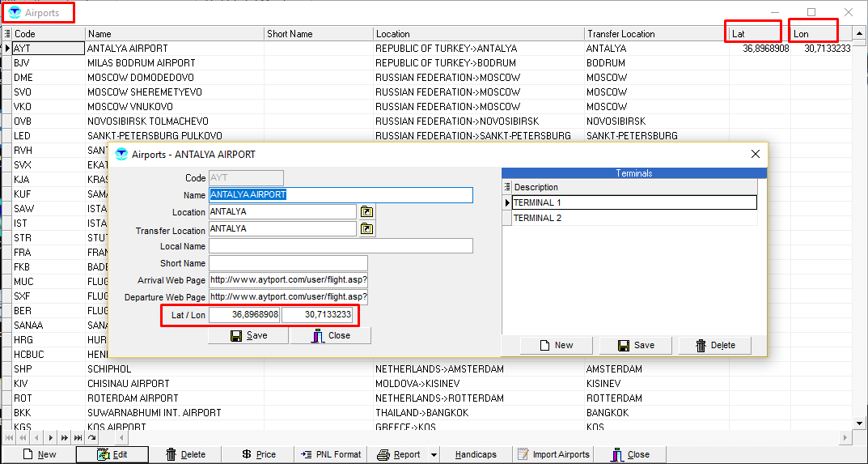Viewport: 868px width, 464px height.
Task: Delete the selected terminal
Action: click(714, 345)
